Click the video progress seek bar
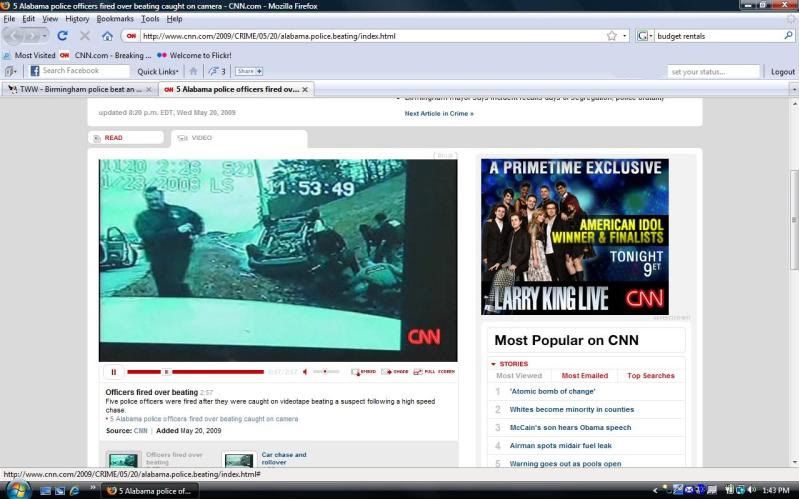799x499 pixels. [195, 372]
